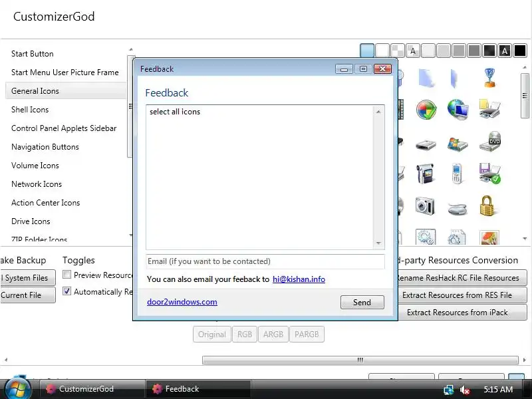Open Start Menu User Picture Frame category

65,72
